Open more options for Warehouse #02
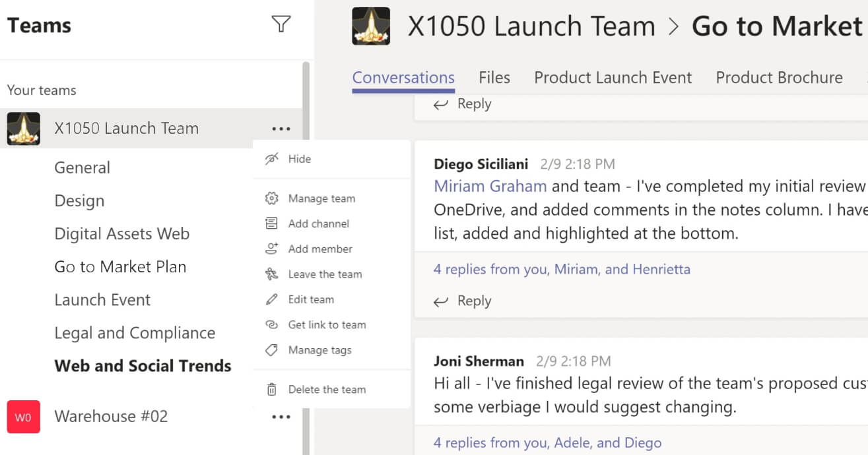This screenshot has width=868, height=455. click(x=281, y=417)
